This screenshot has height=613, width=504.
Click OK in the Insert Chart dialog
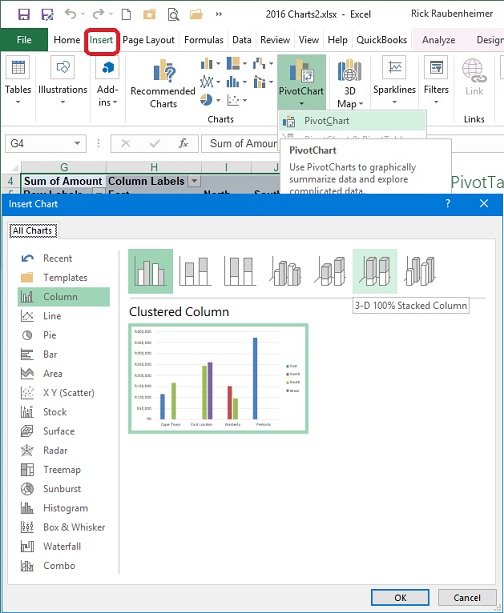[400, 597]
